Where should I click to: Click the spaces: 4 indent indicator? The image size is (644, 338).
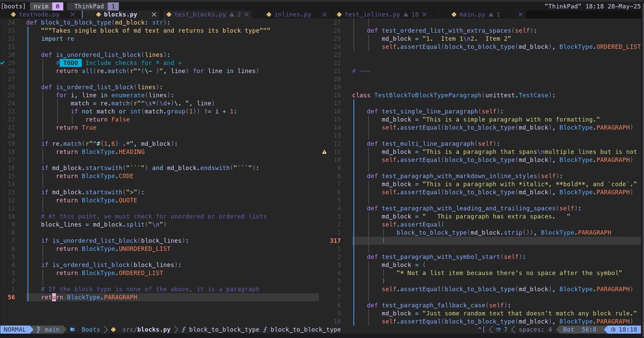536,329
